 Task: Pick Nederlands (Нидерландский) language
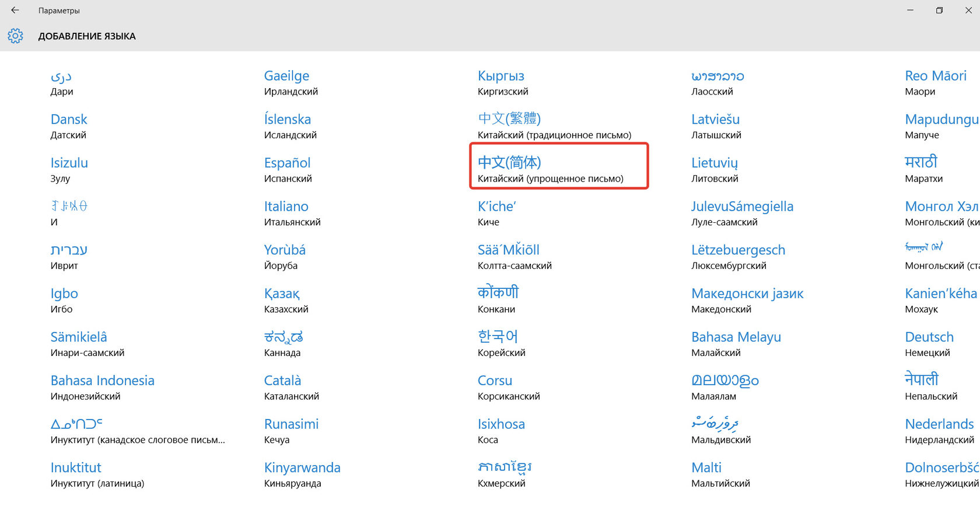pyautogui.click(x=940, y=431)
